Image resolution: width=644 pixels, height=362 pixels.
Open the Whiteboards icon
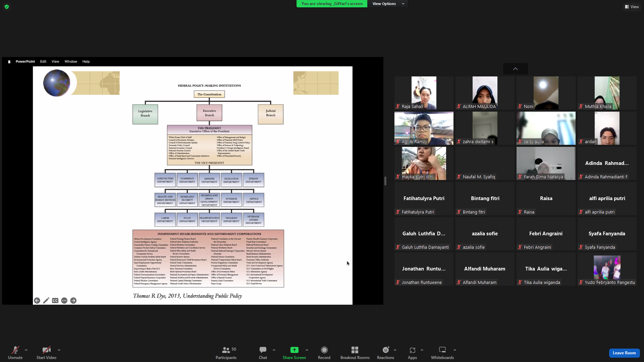tap(442, 350)
